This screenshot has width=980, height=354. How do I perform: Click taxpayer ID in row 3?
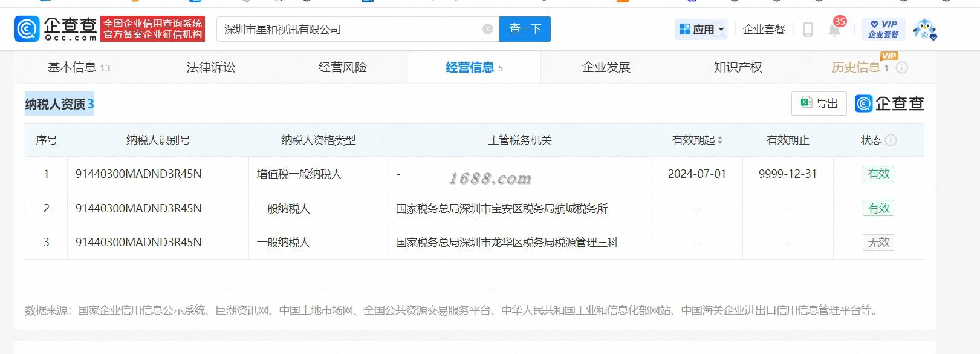coord(138,242)
